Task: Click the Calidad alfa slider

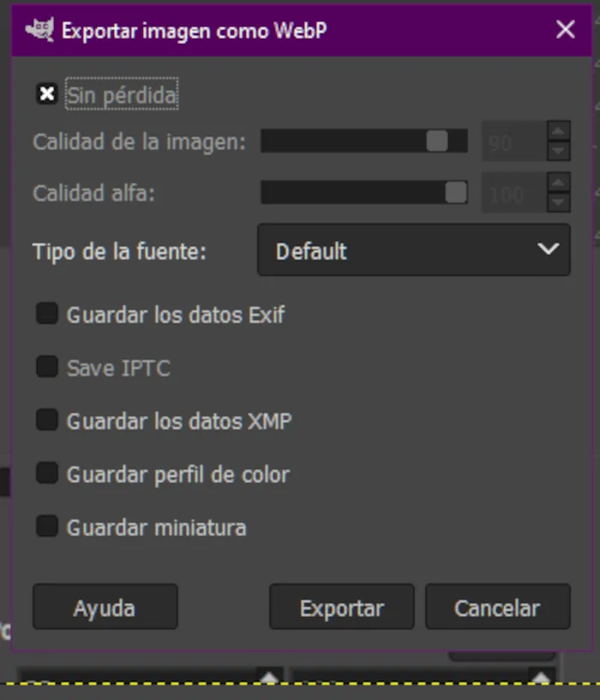Action: pos(363,193)
